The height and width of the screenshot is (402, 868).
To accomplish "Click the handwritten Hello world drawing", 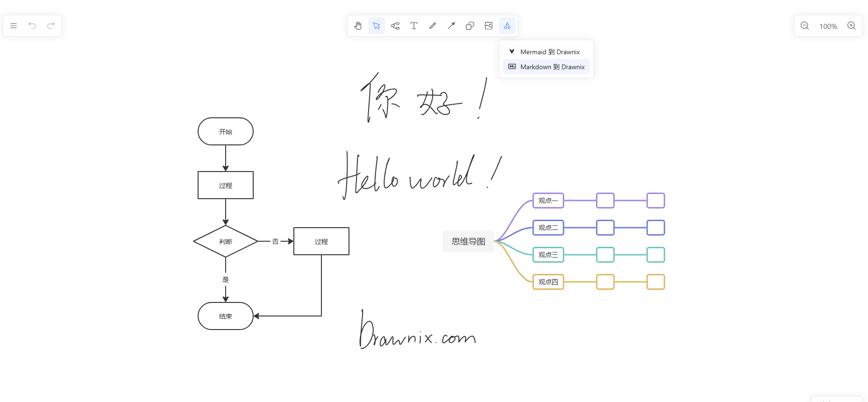I will point(420,176).
